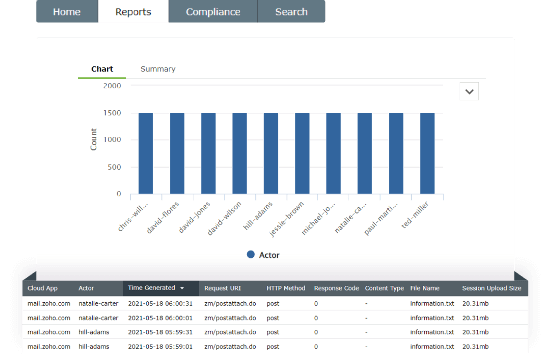
Task: Toggle the Actor legend dot
Action: (x=251, y=254)
